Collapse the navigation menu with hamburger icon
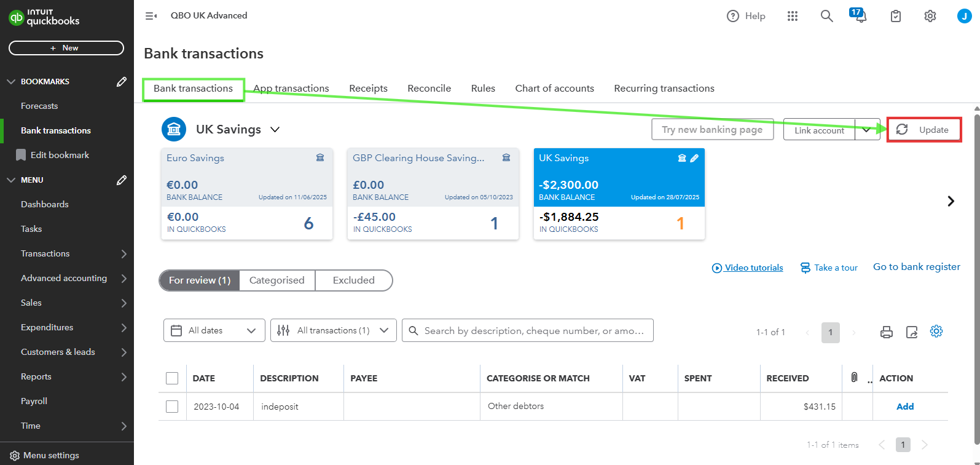The width and height of the screenshot is (980, 465). [x=151, y=16]
